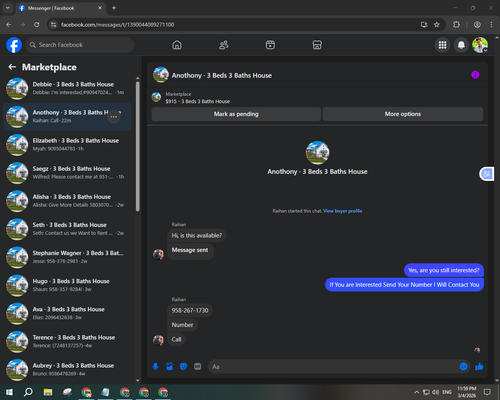Image resolution: width=500 pixels, height=400 pixels.
Task: Open View buyer profile link
Action: 343,211
